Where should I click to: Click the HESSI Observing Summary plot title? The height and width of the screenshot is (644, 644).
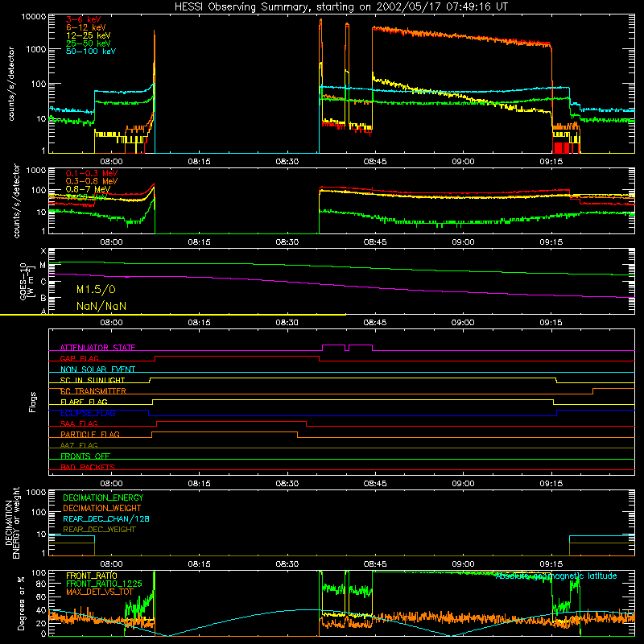pos(341,7)
